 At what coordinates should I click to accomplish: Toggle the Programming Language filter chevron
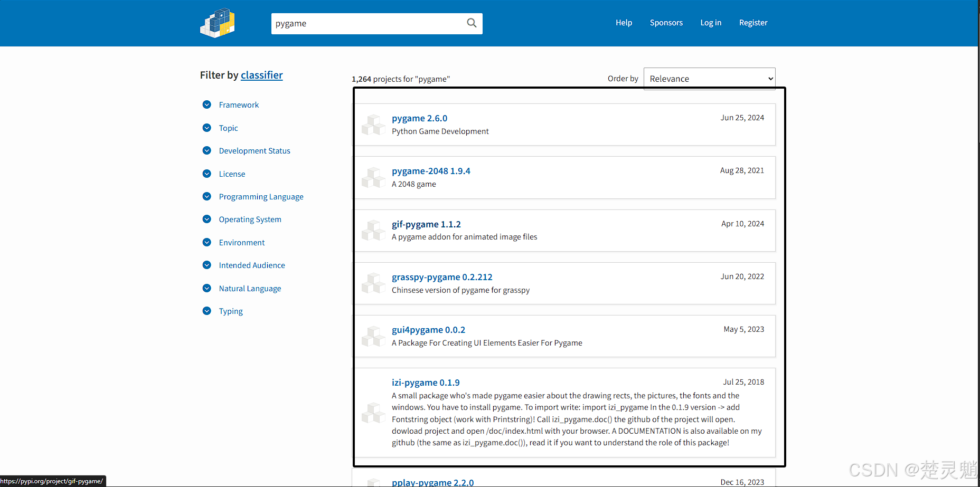coord(207,196)
